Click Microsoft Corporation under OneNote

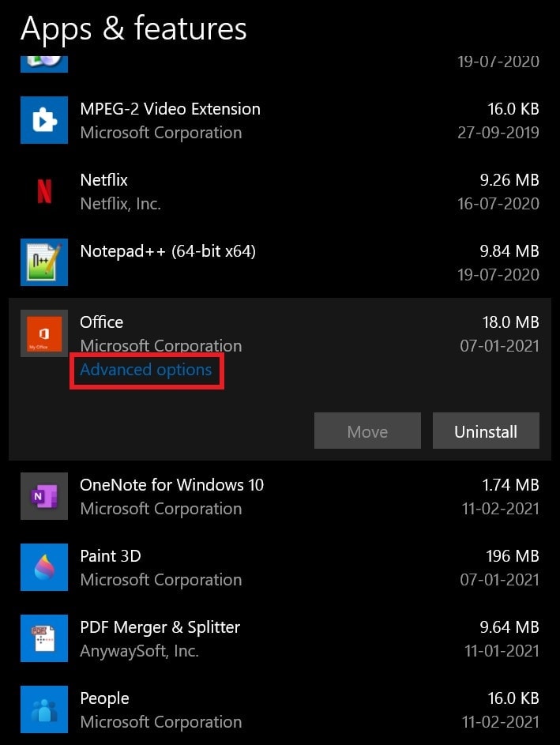point(161,509)
